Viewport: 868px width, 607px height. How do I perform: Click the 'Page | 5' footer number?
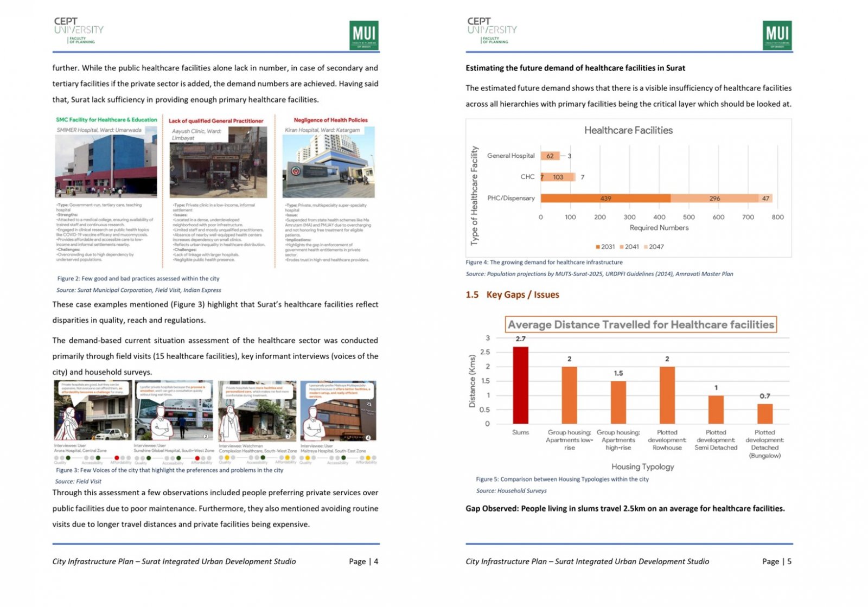[x=777, y=561]
